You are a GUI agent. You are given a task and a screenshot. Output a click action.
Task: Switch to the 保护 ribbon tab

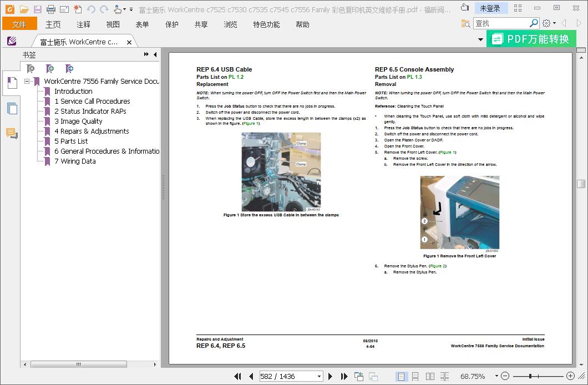(172, 24)
